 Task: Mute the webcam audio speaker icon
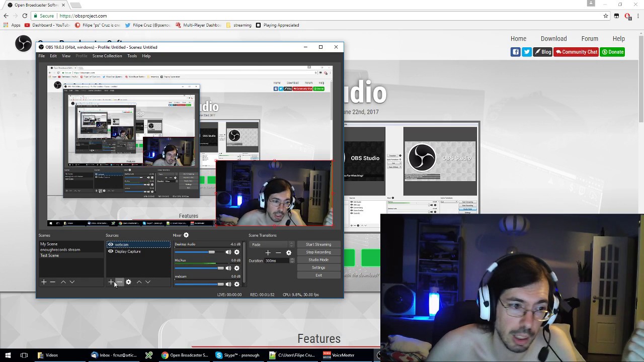(228, 284)
